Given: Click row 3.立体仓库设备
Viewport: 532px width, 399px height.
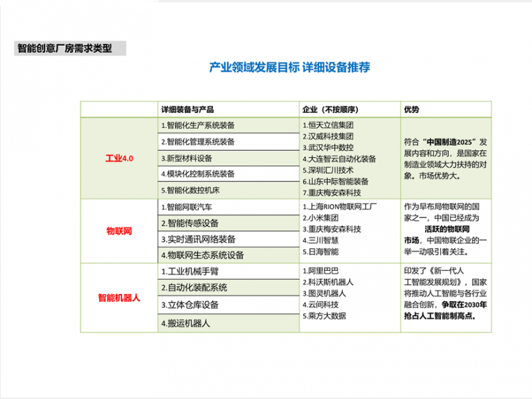Looking at the screenshot, I should pyautogui.click(x=228, y=305).
